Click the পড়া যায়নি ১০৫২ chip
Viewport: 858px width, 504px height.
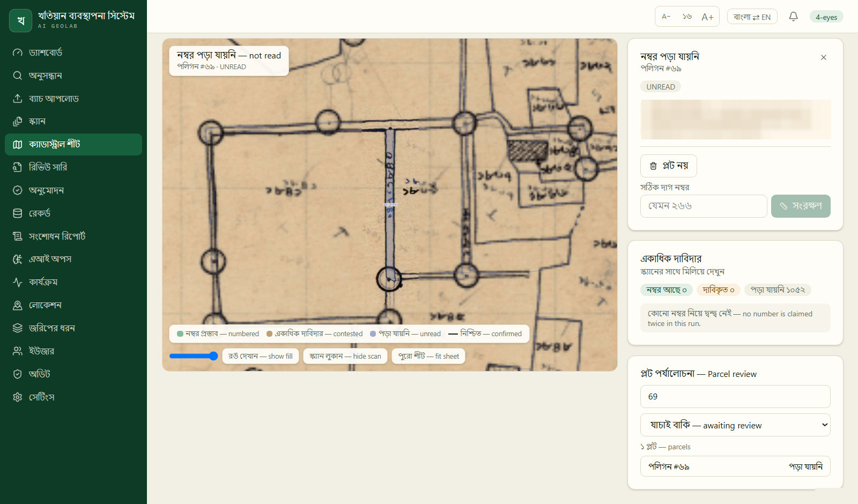[778, 290]
